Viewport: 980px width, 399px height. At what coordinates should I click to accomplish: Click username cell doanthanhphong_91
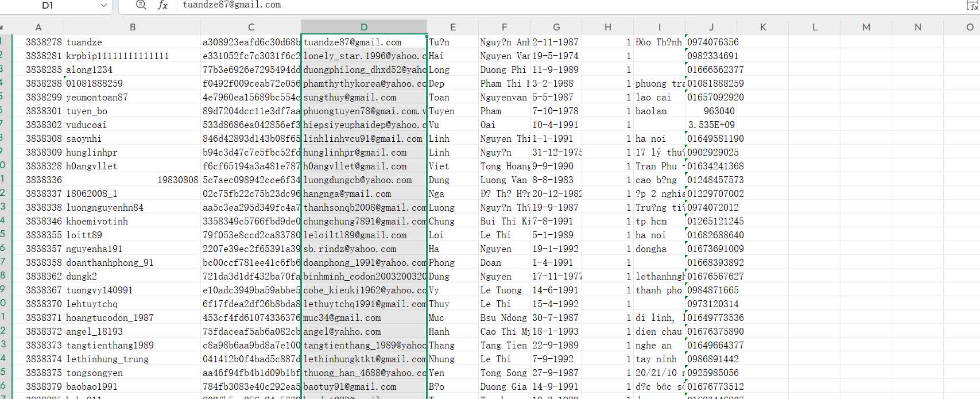coord(133,262)
